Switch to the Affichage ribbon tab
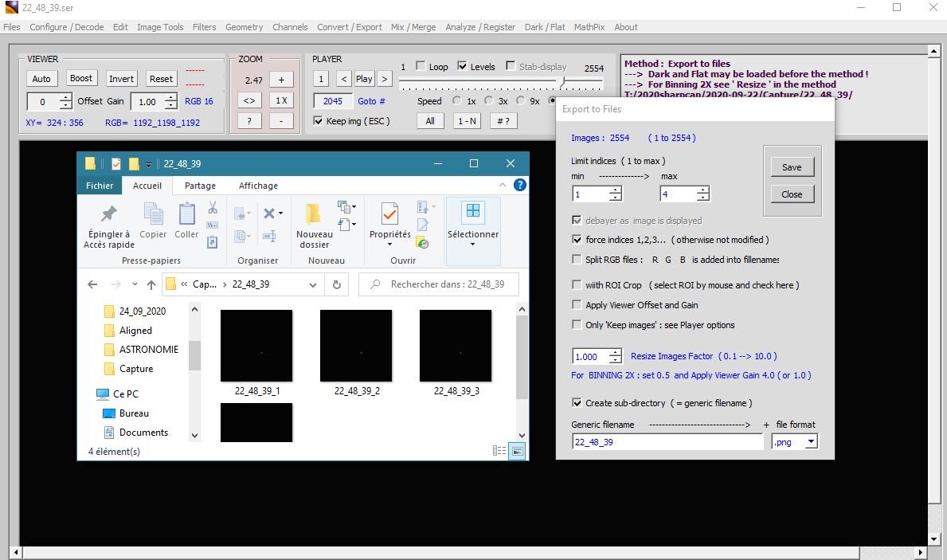947x560 pixels. 258,186
